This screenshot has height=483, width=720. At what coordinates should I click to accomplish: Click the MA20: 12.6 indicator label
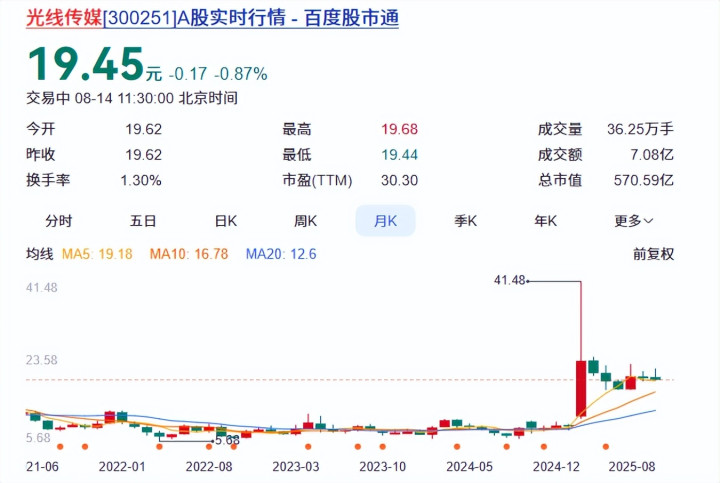point(281,254)
